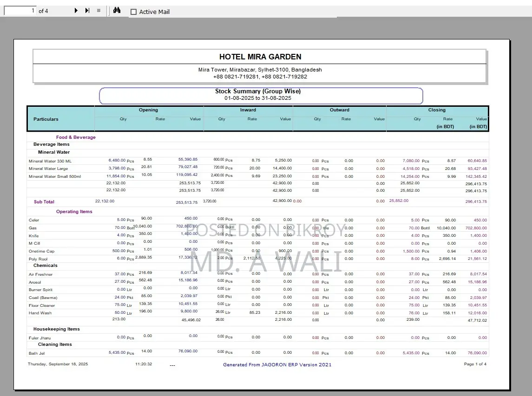
Task: Jump to the last report page
Action: click(87, 11)
